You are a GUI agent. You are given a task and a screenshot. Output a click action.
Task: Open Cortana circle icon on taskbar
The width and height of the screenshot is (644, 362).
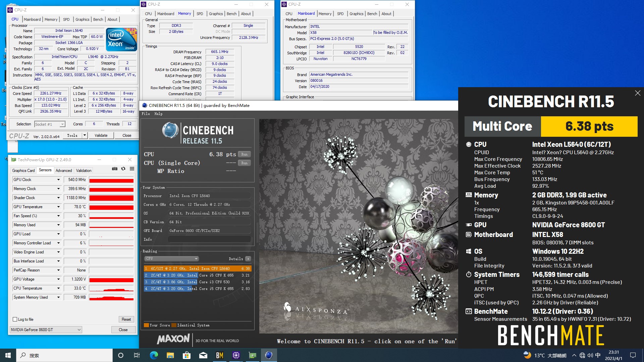pos(121,355)
